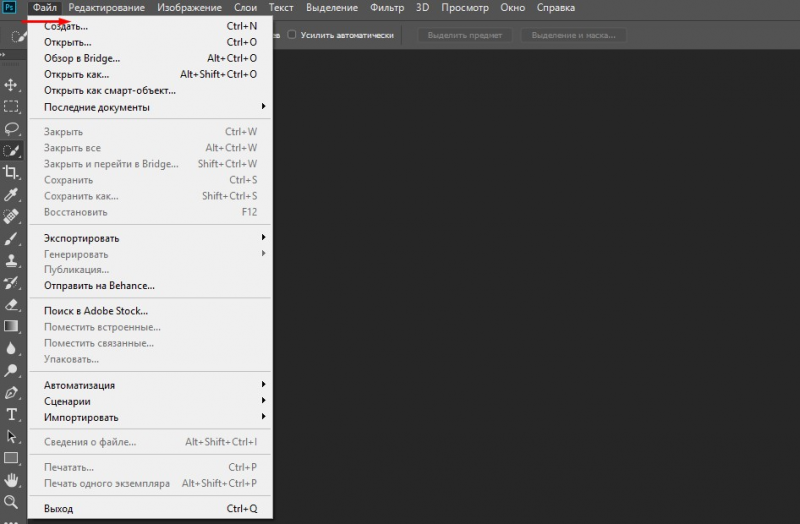Expand the Последние документы submenu
The height and width of the screenshot is (524, 800).
click(151, 107)
